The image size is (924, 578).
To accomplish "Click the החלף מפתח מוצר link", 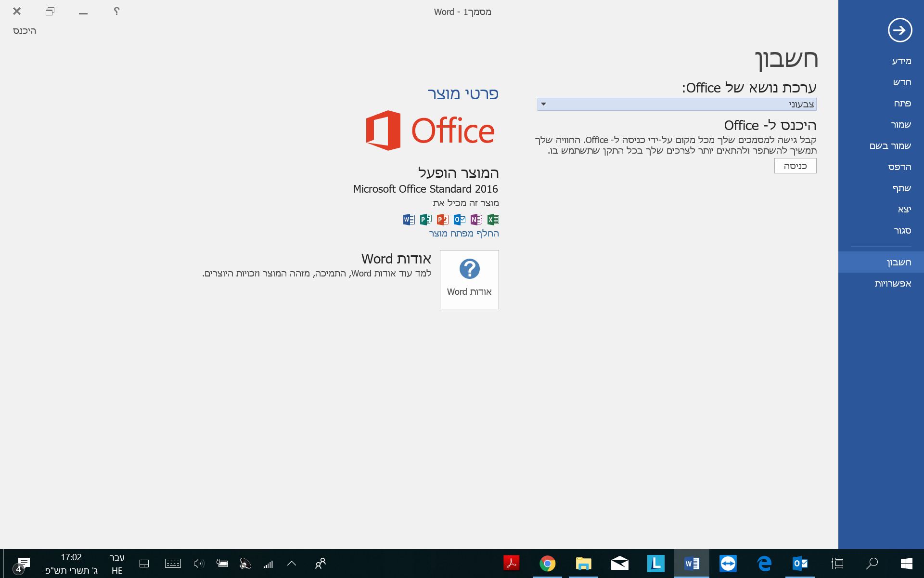I will (x=463, y=233).
